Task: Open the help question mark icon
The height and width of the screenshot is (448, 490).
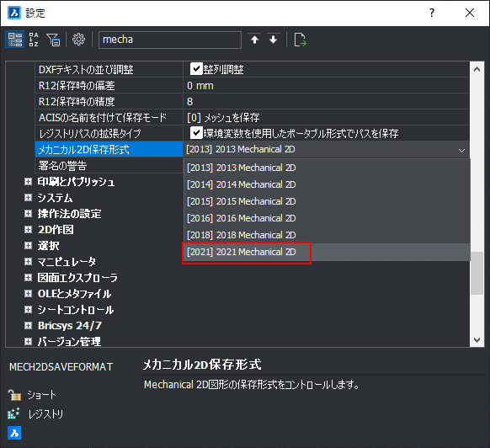Action: [432, 13]
